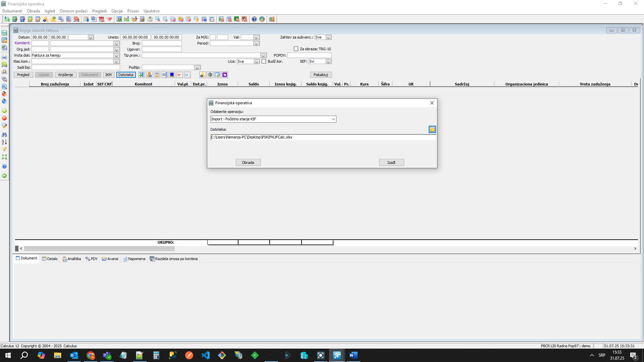Expand the Vrsta dok dropdown arrow
Viewport: 644px width, 362px height.
[116, 56]
